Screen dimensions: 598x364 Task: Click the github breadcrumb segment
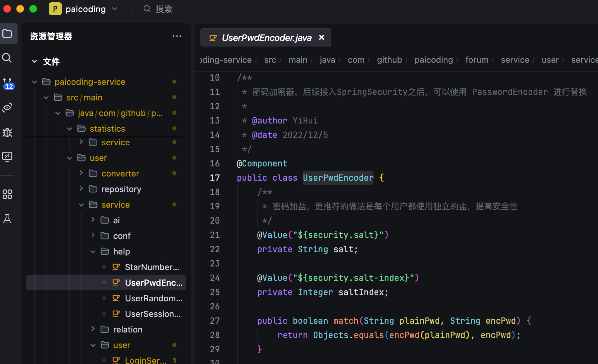click(x=389, y=60)
